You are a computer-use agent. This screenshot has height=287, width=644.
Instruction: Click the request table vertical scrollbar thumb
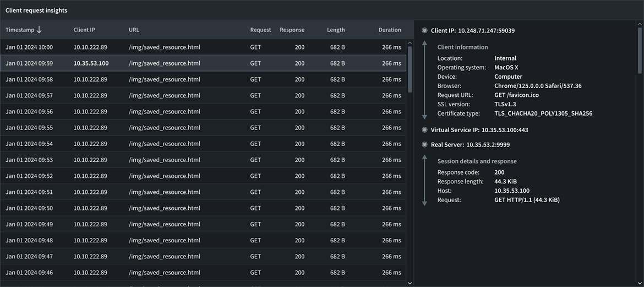(409, 69)
